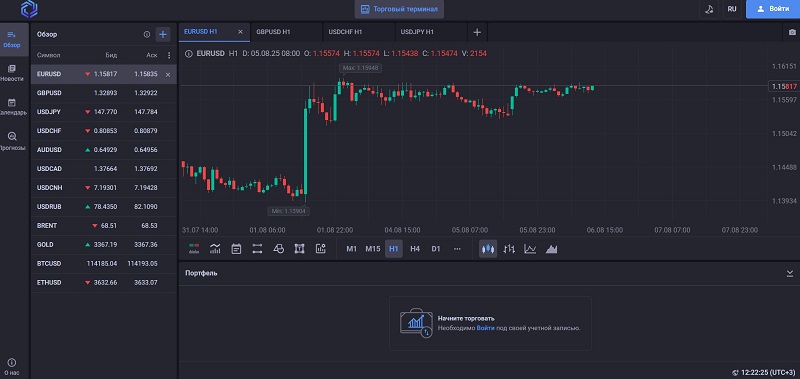Click the sound notification icon in the header
800x379 pixels.
coord(709,9)
